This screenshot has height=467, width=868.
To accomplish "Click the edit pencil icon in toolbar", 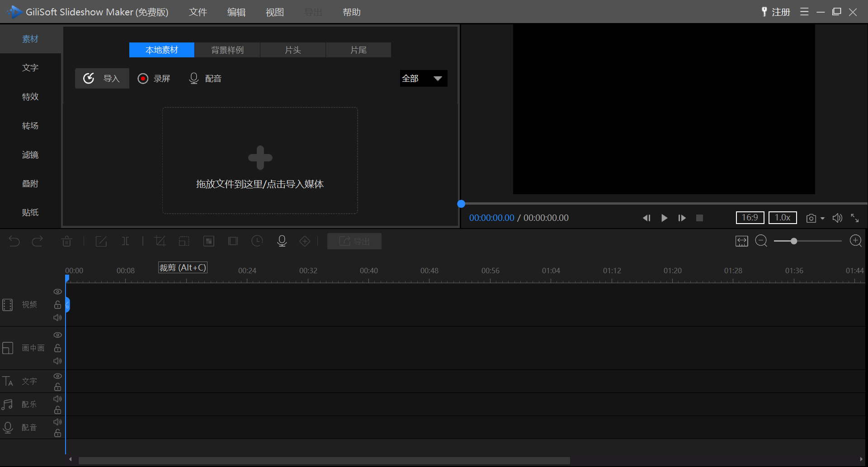I will point(101,241).
